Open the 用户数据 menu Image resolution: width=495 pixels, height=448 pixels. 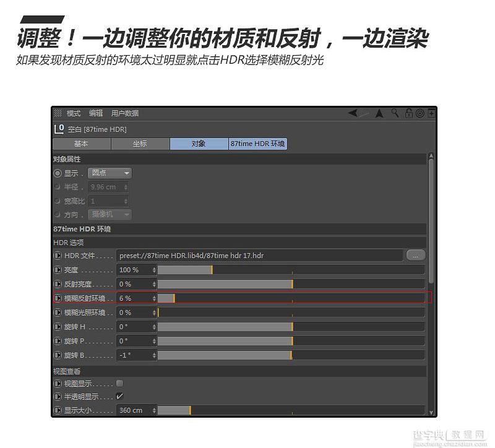tap(125, 113)
